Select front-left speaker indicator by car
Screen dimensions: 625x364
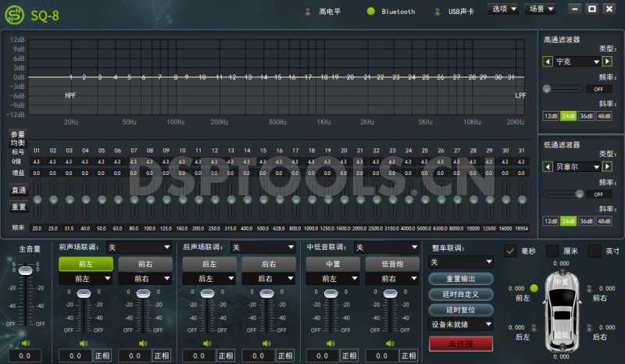click(x=534, y=288)
